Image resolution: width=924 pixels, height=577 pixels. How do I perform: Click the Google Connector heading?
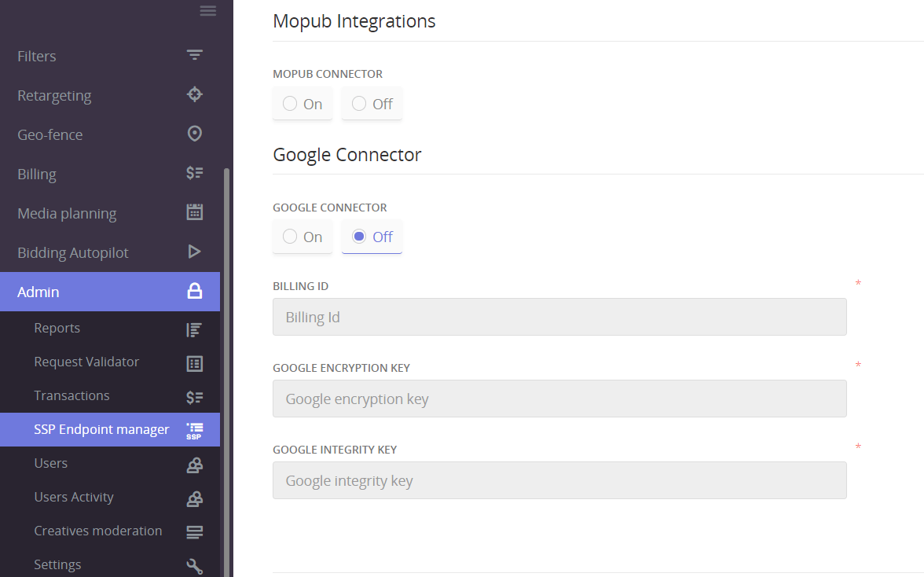click(346, 154)
